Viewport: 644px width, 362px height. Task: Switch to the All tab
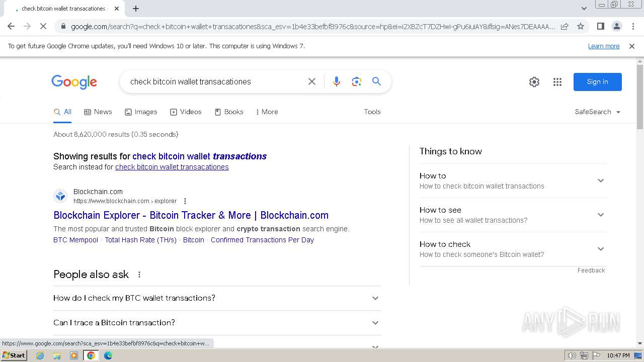[x=63, y=112]
